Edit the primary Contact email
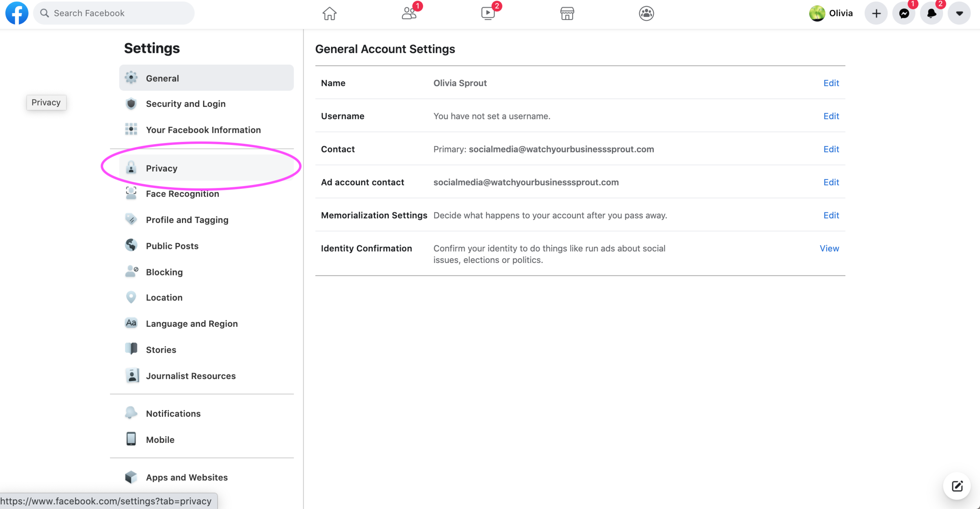 click(x=831, y=149)
